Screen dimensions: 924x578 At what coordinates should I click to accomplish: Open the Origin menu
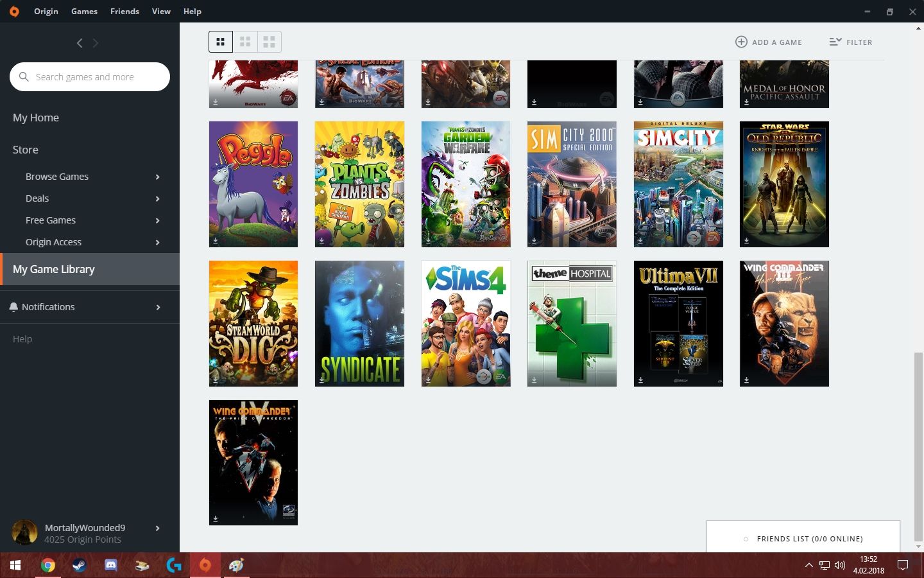pyautogui.click(x=46, y=12)
